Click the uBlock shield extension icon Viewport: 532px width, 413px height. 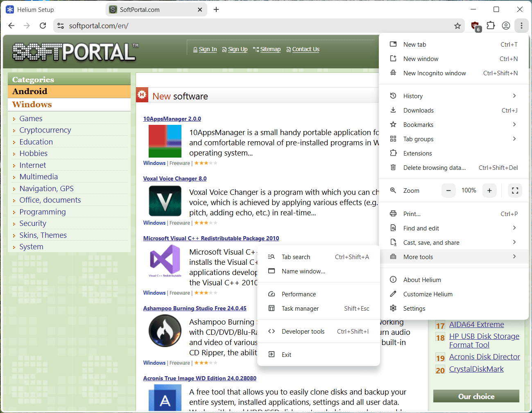point(475,26)
